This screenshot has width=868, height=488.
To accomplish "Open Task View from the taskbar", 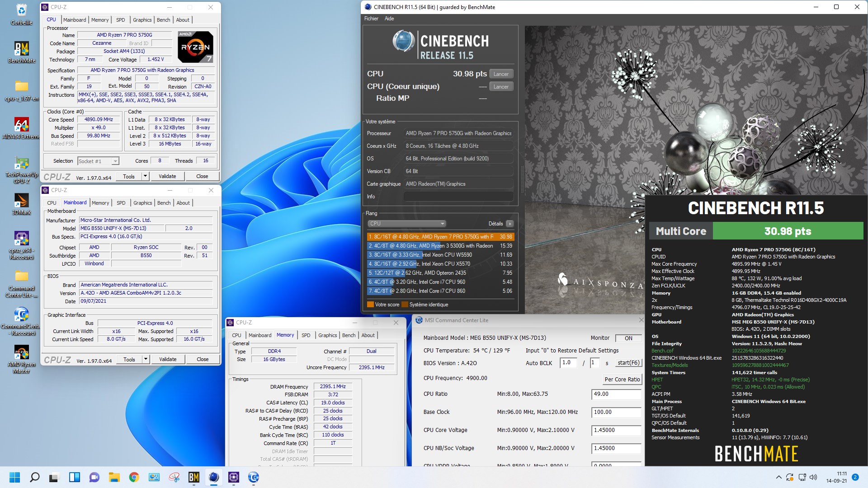I will tap(54, 477).
